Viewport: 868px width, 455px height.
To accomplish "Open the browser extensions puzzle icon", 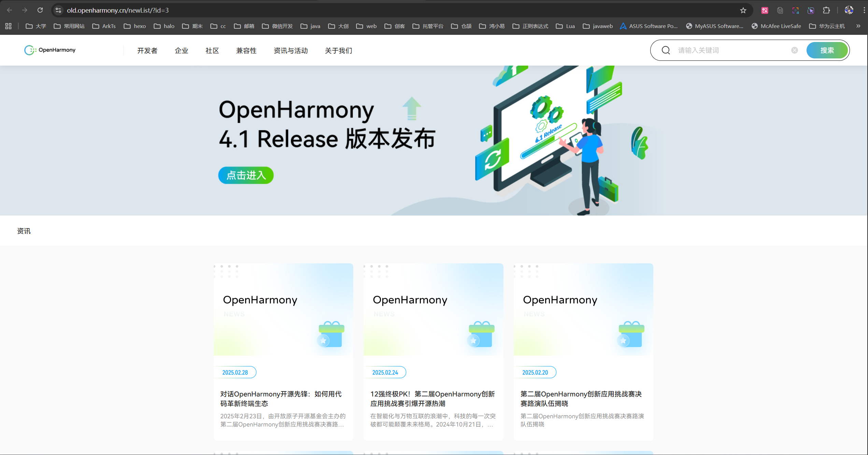I will point(826,10).
